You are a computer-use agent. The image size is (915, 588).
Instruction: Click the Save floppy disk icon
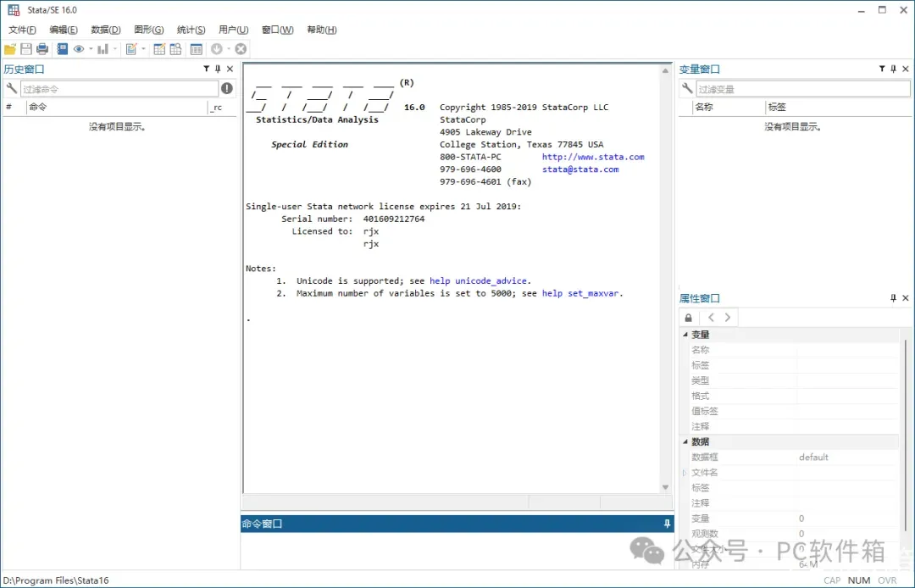pyautogui.click(x=26, y=49)
